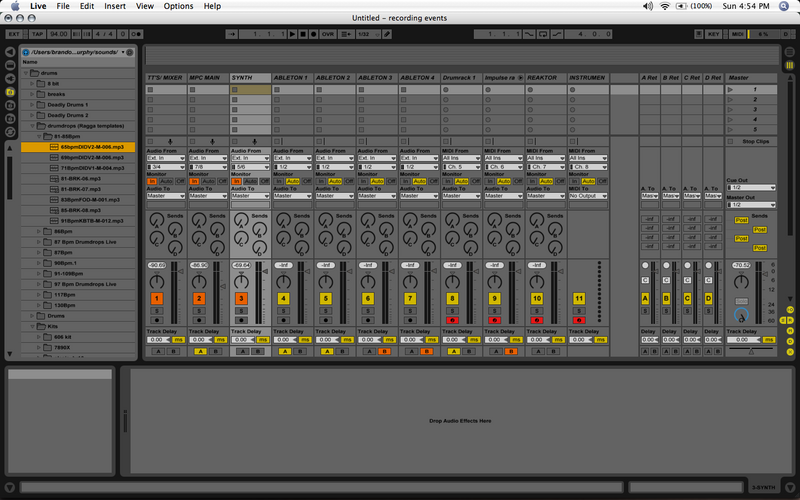The image size is (800, 500).
Task: Enable the Follow arrow icon
Action: (231, 34)
